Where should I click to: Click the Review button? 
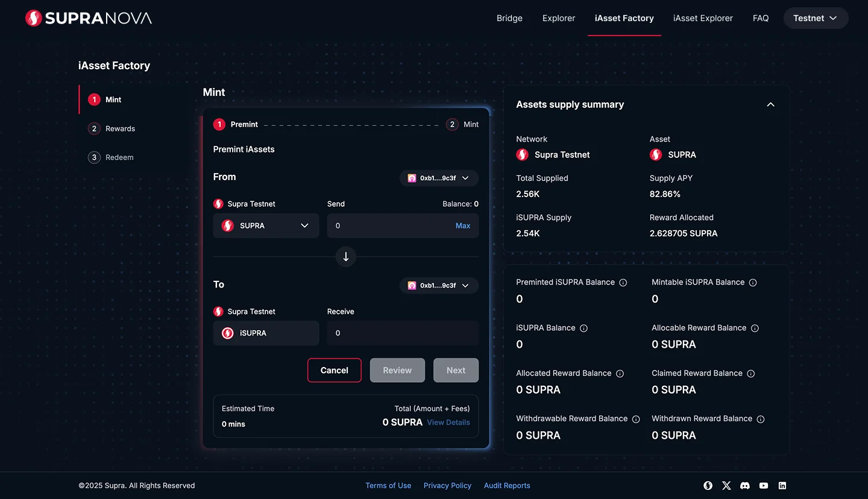[x=397, y=370]
